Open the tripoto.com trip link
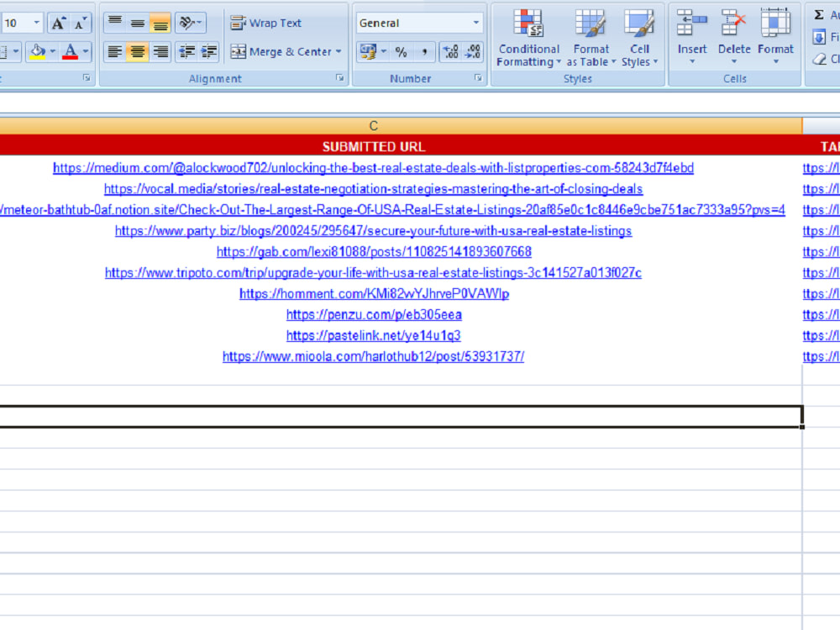 [374, 272]
